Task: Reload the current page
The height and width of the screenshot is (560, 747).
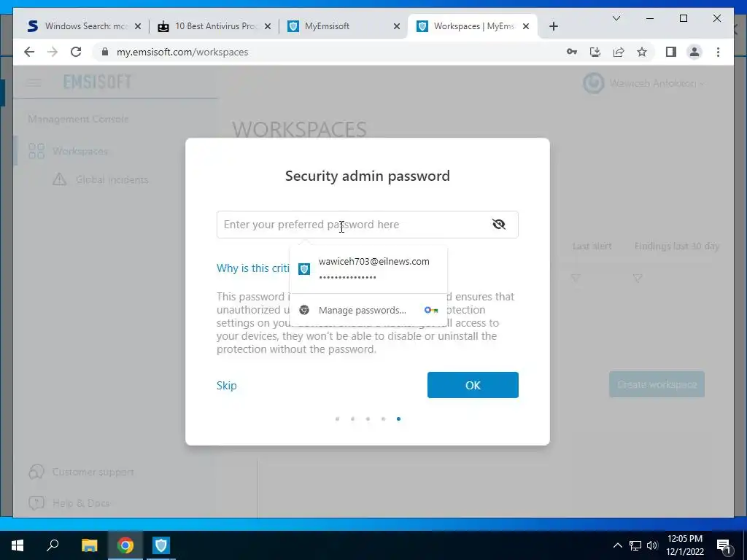Action: coord(76,52)
